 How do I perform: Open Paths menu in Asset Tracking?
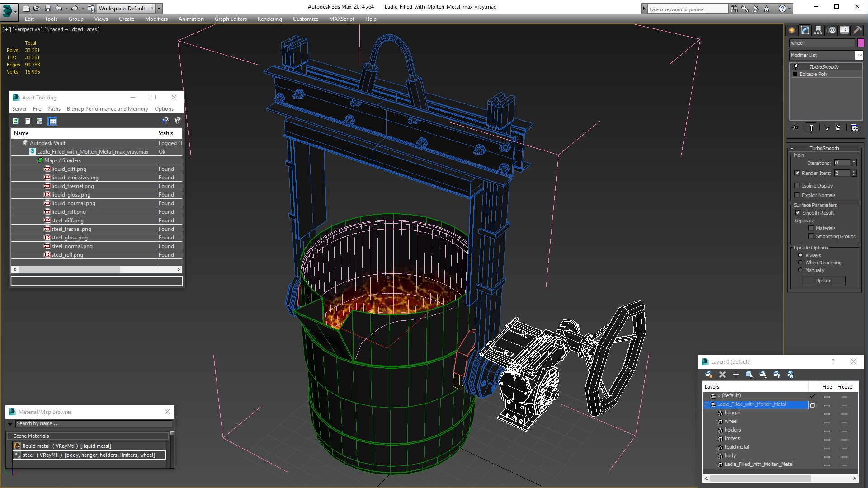click(x=54, y=109)
